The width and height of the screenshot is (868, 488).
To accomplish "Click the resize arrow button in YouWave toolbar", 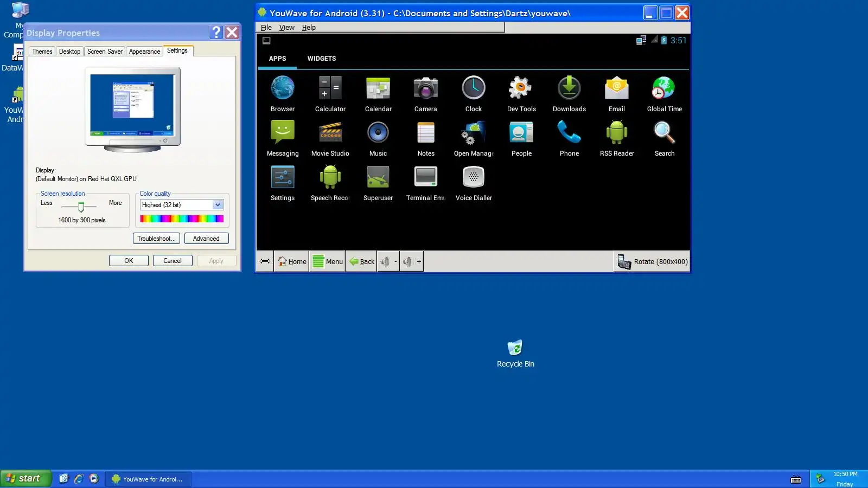I will tap(265, 261).
